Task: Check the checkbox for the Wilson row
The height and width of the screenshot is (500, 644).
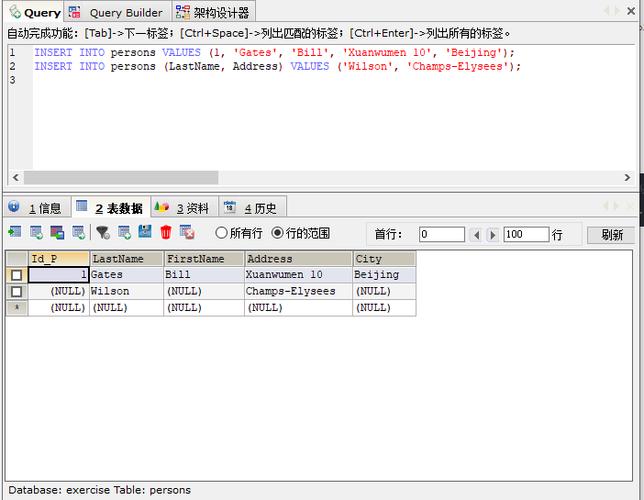Action: 16,291
